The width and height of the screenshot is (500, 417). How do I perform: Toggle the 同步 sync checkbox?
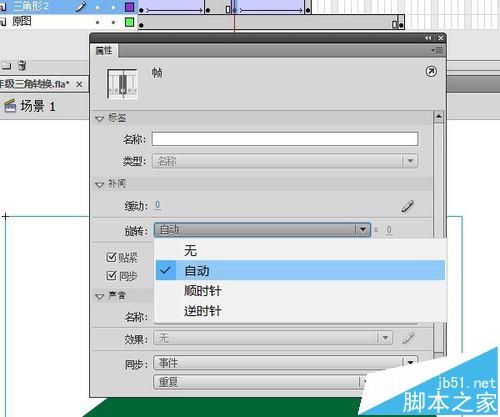(x=111, y=276)
